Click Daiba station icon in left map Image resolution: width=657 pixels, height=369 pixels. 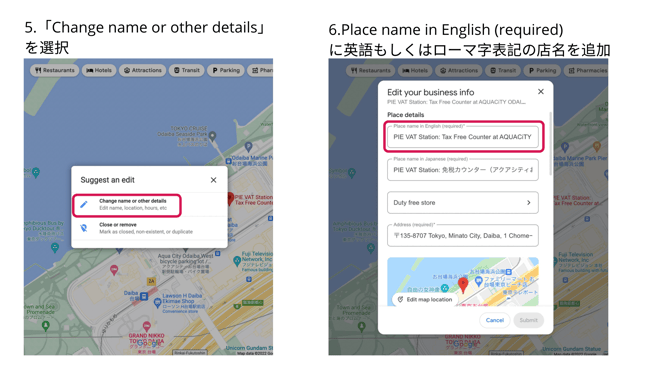coord(144,297)
